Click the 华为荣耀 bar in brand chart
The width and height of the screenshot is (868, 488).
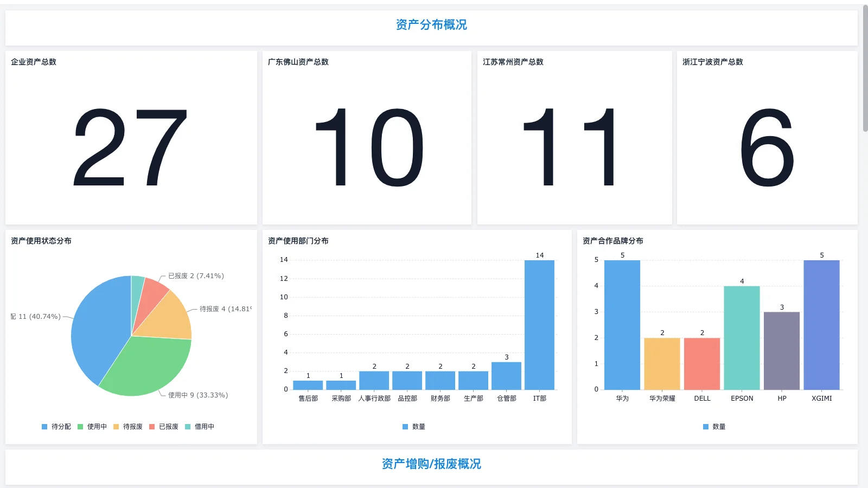pos(662,364)
